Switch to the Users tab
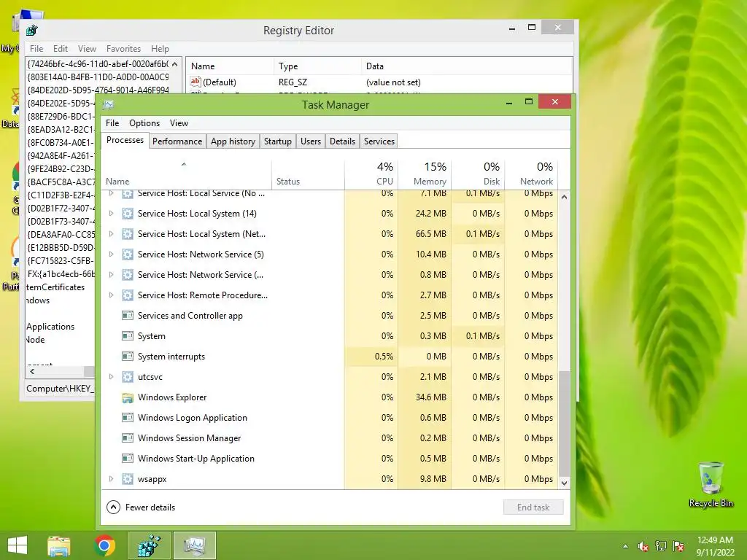This screenshot has height=560, width=747. [x=311, y=141]
